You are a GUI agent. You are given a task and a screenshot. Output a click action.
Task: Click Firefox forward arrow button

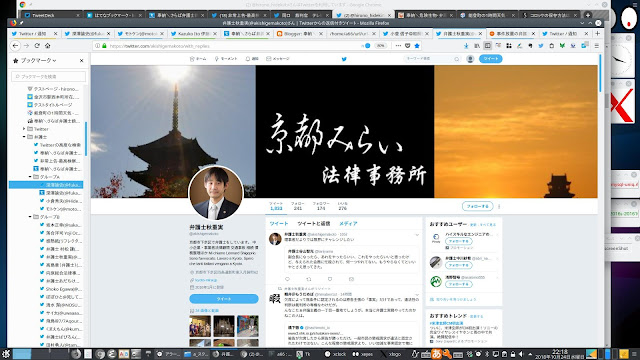coord(27,46)
